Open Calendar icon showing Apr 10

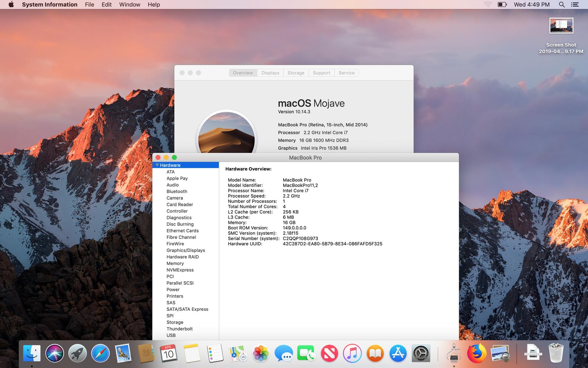pos(169,353)
